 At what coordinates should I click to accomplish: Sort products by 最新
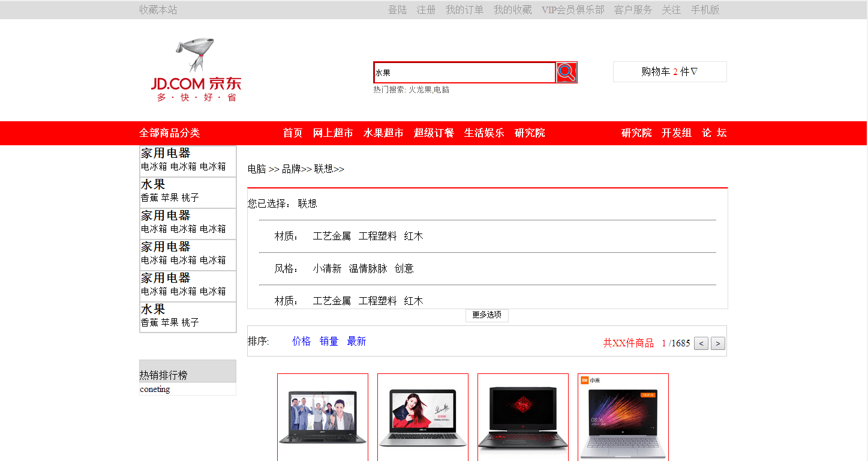[x=356, y=341]
